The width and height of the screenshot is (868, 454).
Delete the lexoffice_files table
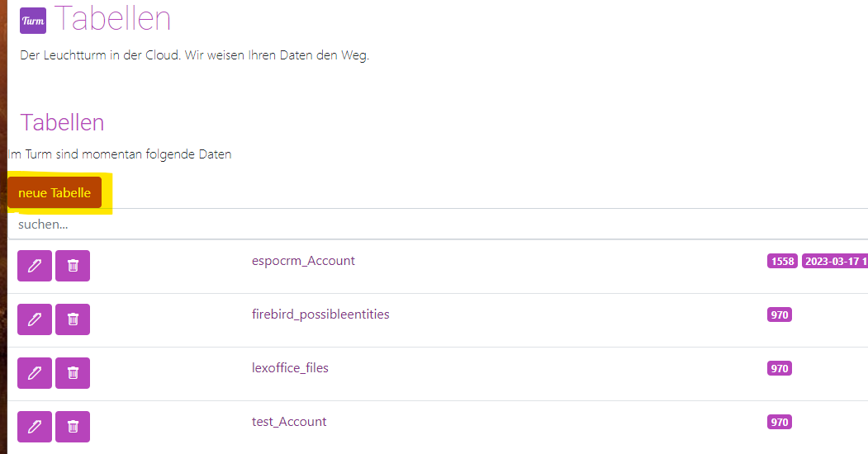coord(73,373)
